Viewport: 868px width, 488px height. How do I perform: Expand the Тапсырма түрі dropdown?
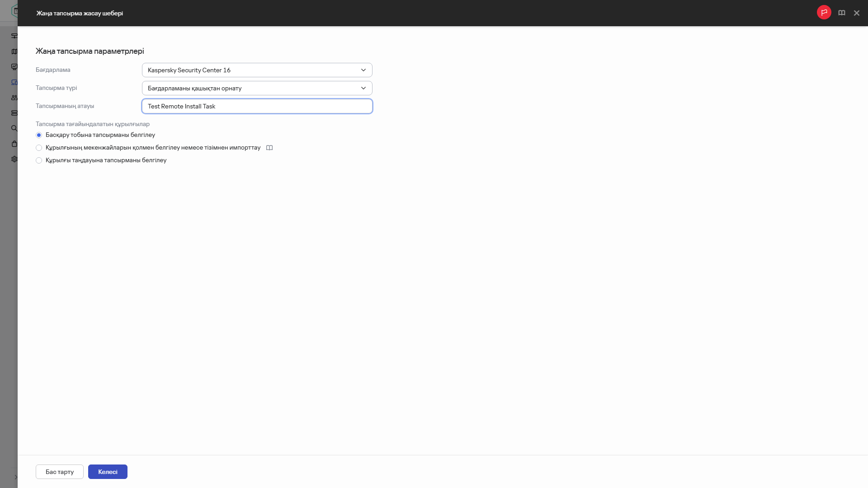pos(257,88)
